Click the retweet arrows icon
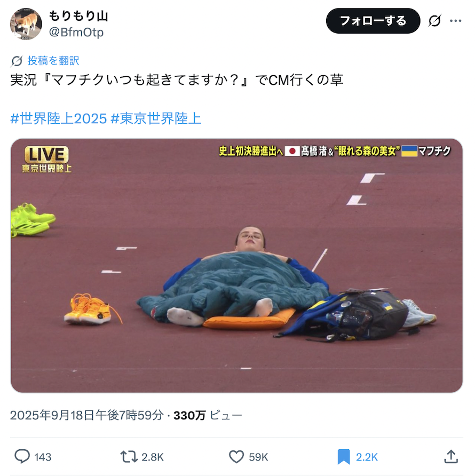The width and height of the screenshot is (475, 476). (129, 457)
